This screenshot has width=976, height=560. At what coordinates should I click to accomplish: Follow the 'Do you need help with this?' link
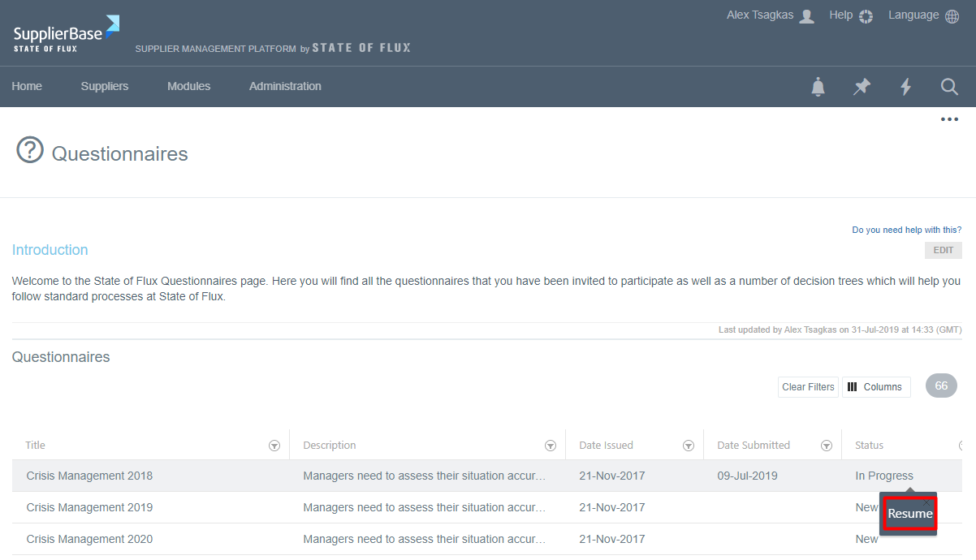pos(906,230)
